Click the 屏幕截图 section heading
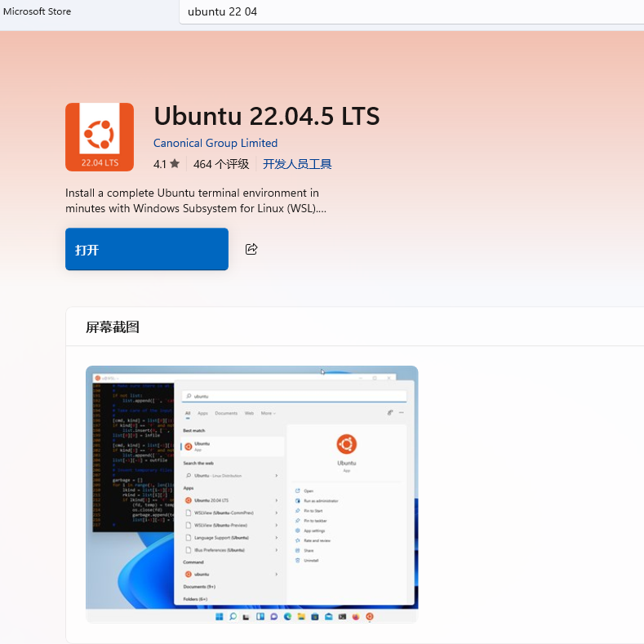 click(x=112, y=327)
